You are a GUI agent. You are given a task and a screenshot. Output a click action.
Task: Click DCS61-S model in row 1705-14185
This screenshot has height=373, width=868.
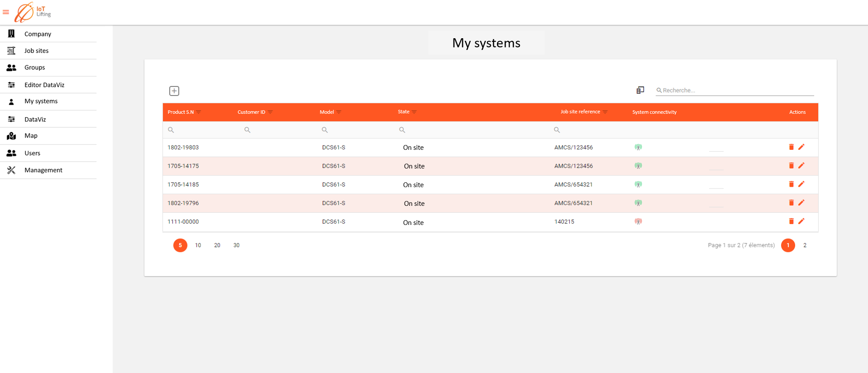[334, 185]
